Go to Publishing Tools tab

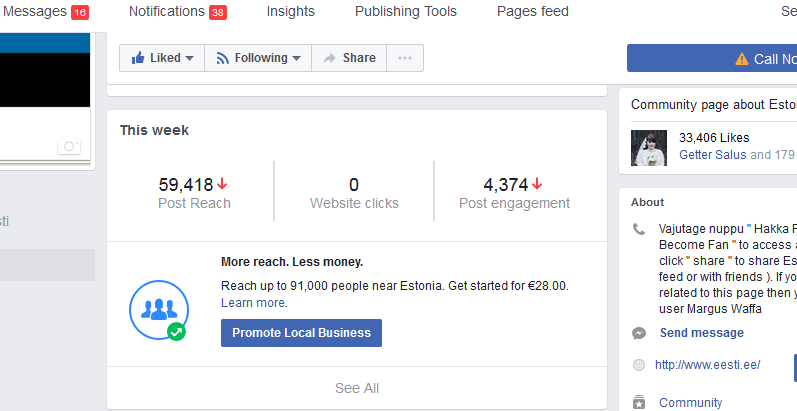point(405,12)
